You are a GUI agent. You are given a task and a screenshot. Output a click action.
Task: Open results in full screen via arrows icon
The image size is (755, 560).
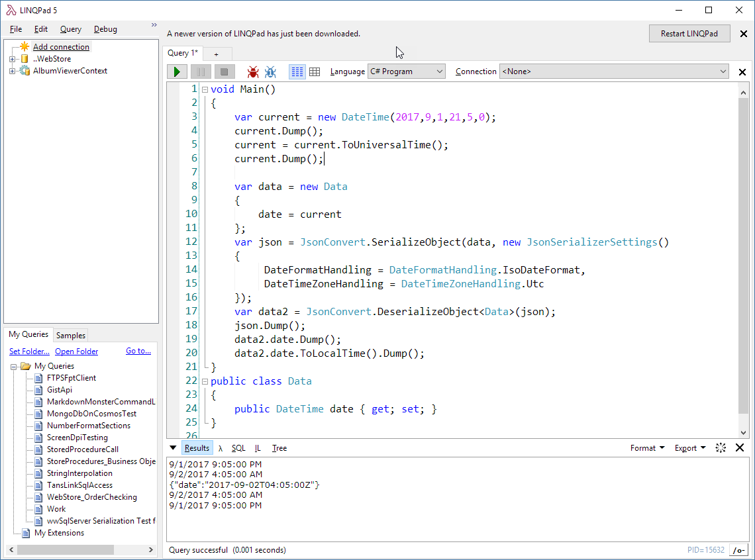pyautogui.click(x=721, y=447)
